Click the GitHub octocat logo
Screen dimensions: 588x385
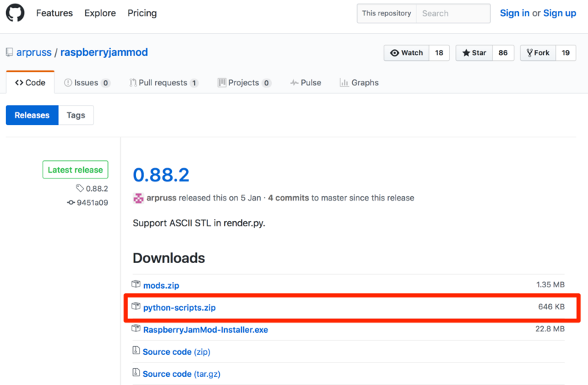click(15, 12)
